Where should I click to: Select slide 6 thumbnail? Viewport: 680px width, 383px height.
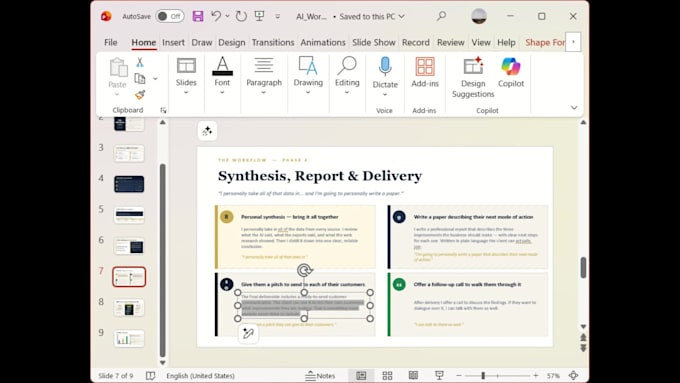click(129, 246)
